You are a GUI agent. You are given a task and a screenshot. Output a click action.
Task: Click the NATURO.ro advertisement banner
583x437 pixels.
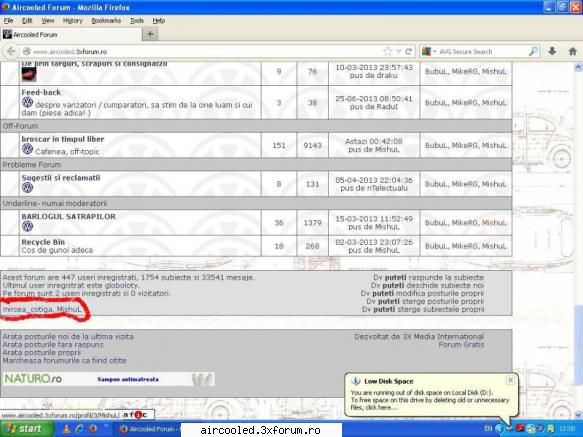coord(109,379)
